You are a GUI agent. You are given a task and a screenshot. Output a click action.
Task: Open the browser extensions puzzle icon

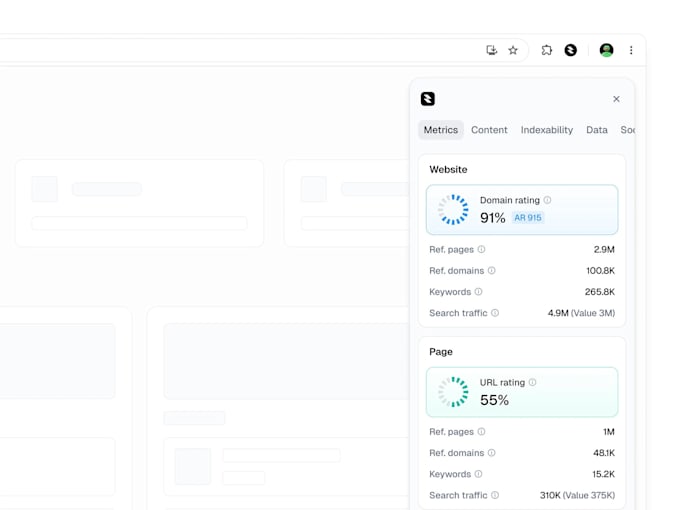coord(547,50)
